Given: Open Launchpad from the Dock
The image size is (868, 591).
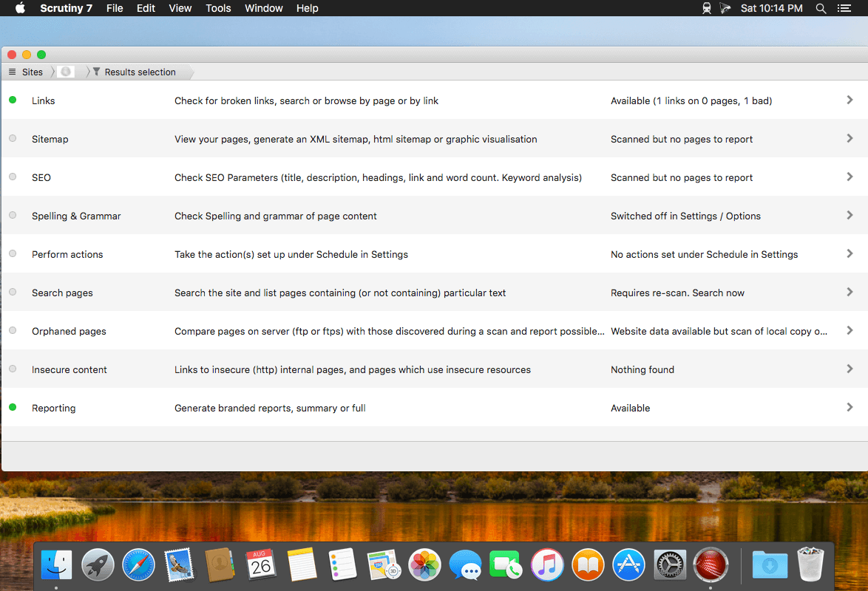Looking at the screenshot, I should (x=97, y=564).
